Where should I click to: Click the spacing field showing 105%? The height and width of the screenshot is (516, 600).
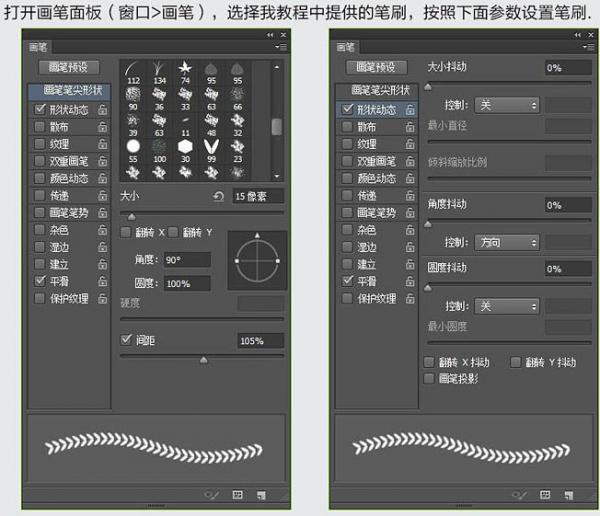pyautogui.click(x=261, y=341)
